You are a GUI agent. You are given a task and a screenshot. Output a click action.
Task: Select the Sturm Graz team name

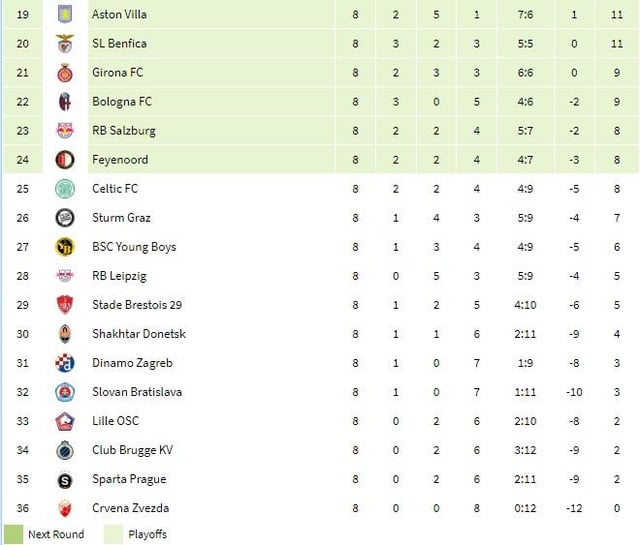[x=121, y=218]
